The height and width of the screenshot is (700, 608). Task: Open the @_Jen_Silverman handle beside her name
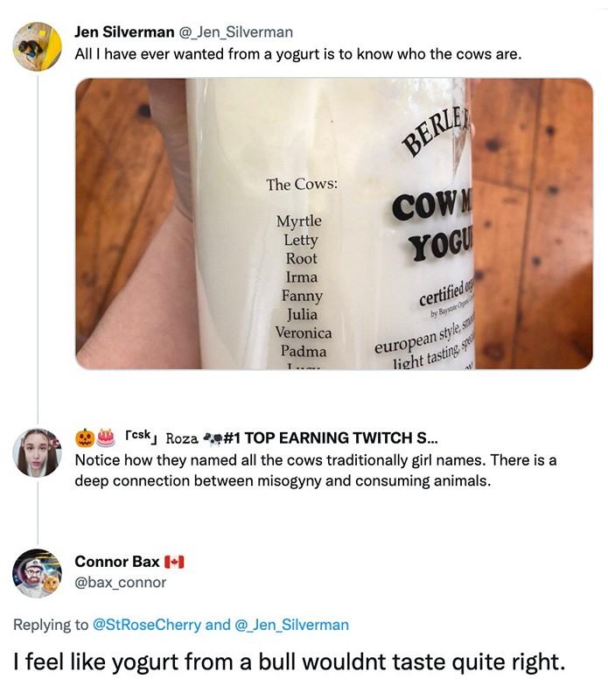[236, 32]
